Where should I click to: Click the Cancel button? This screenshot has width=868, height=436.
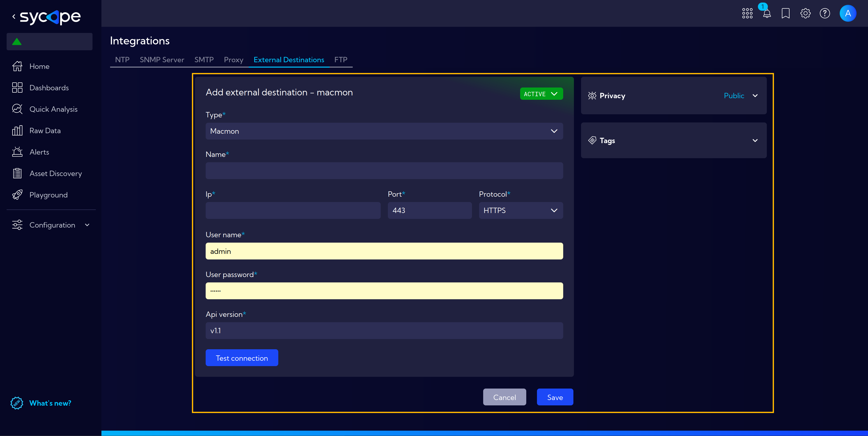click(x=504, y=397)
